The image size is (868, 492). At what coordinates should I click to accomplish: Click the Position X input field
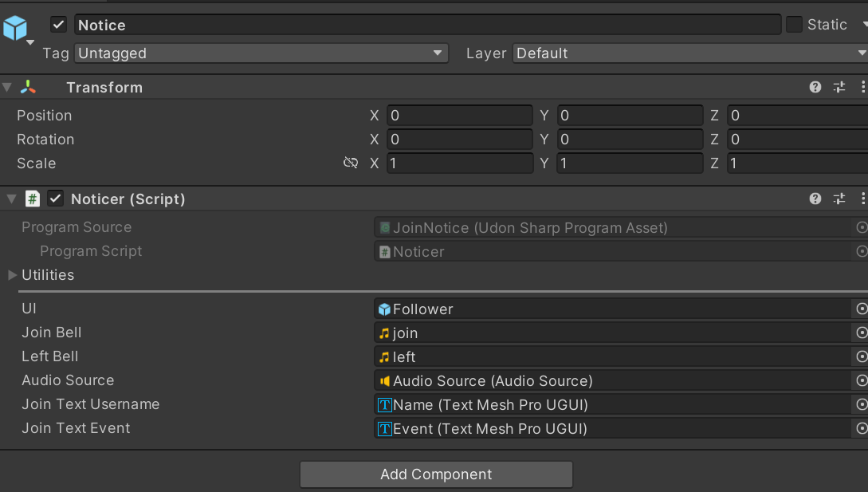tap(459, 116)
